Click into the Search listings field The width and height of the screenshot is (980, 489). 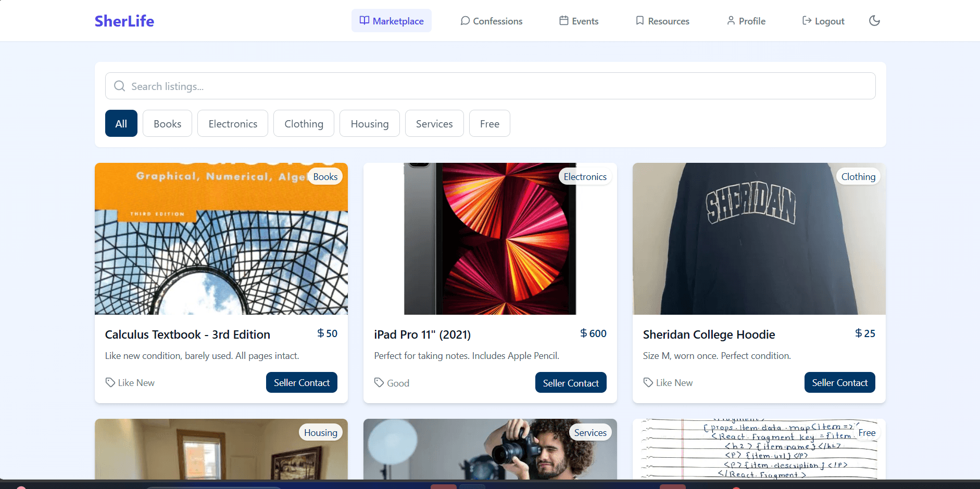pos(489,86)
